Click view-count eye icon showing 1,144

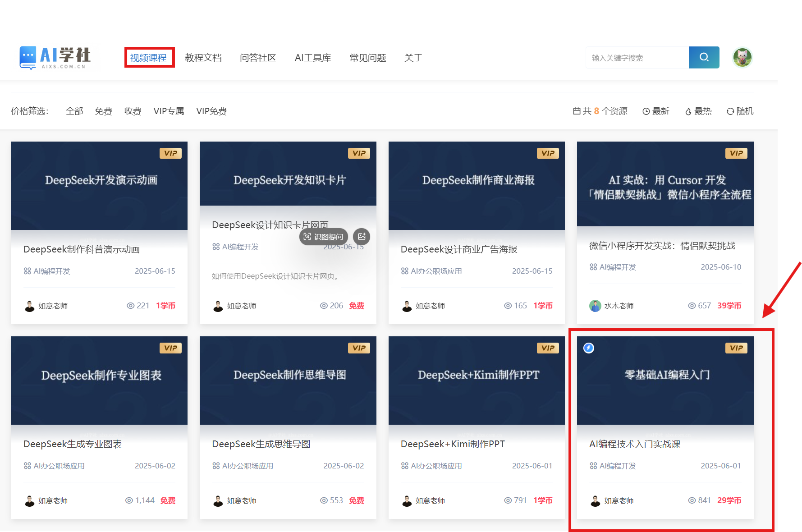pyautogui.click(x=129, y=500)
